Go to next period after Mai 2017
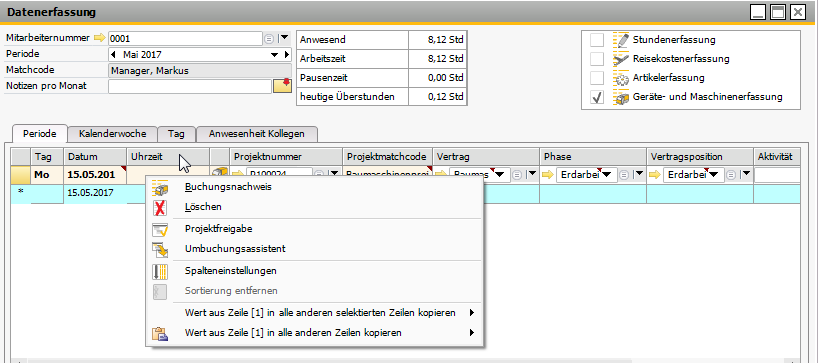 tap(287, 54)
